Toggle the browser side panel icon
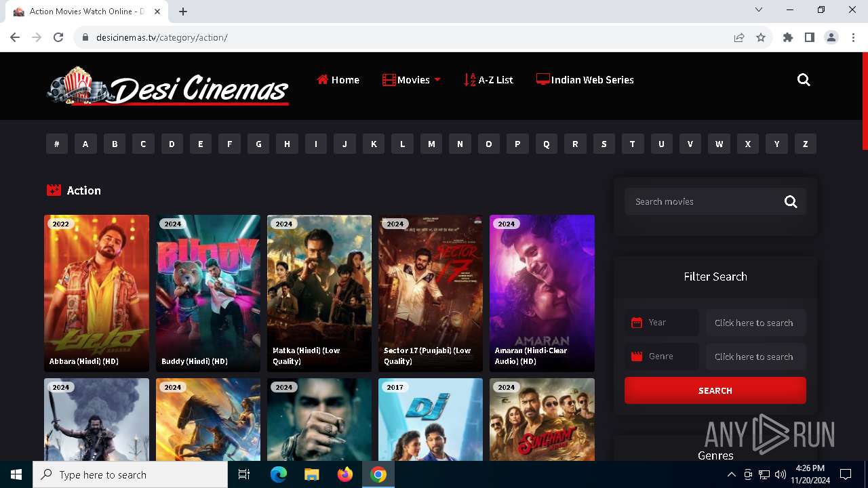The width and height of the screenshot is (868, 488). point(810,37)
